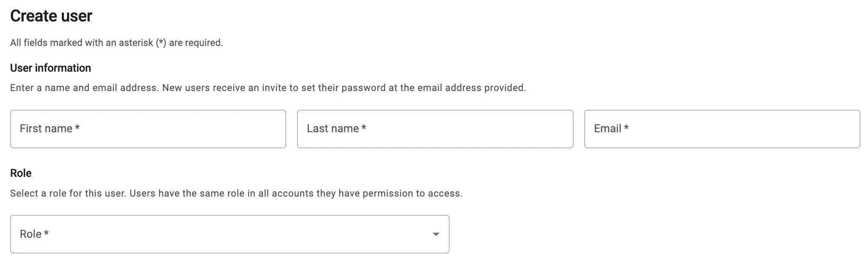The image size is (868, 267).
Task: Click the "User information" section heading
Action: tap(51, 68)
